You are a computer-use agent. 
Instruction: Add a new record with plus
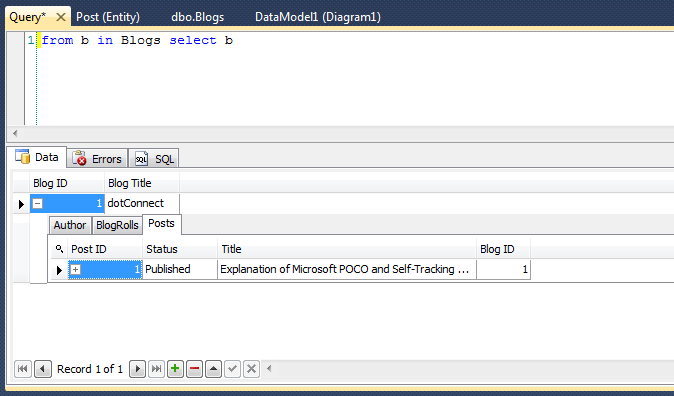click(x=175, y=369)
